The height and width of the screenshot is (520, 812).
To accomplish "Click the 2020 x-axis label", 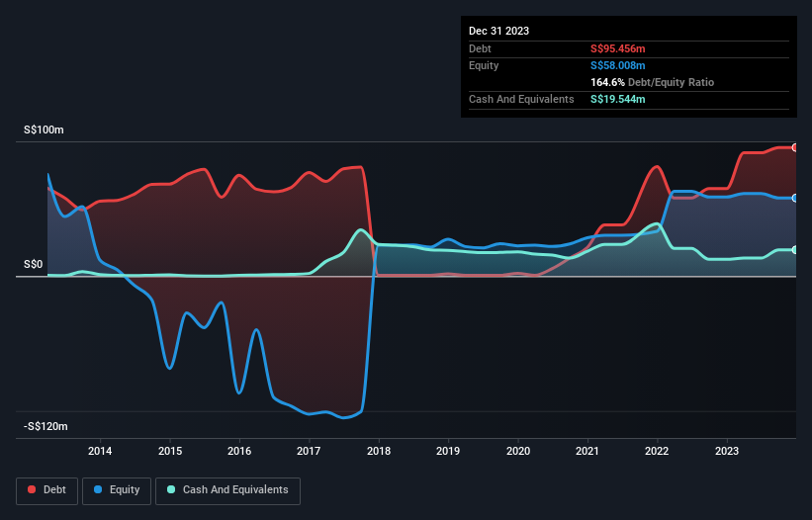I will click(518, 451).
